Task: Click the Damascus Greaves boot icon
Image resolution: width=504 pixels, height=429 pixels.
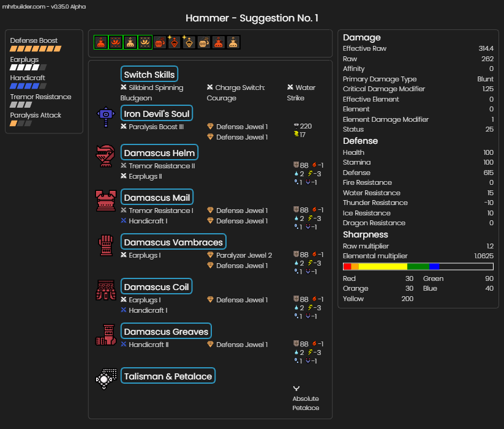Action: (106, 335)
